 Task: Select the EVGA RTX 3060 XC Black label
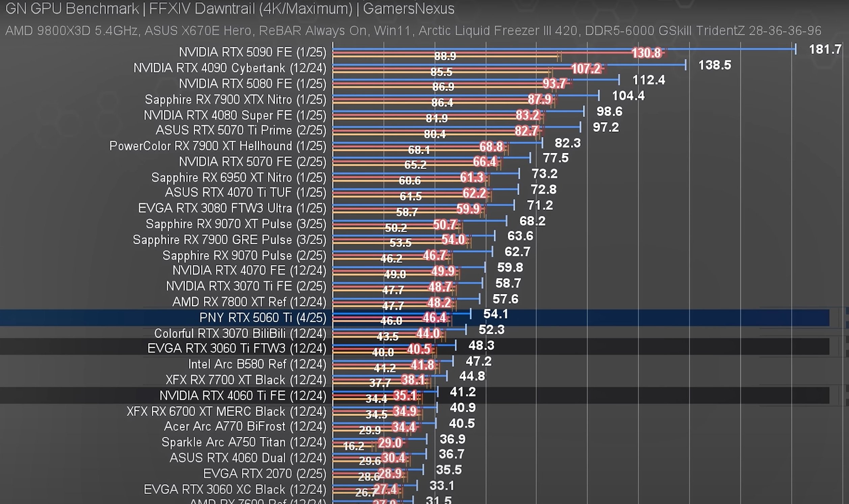(234, 489)
